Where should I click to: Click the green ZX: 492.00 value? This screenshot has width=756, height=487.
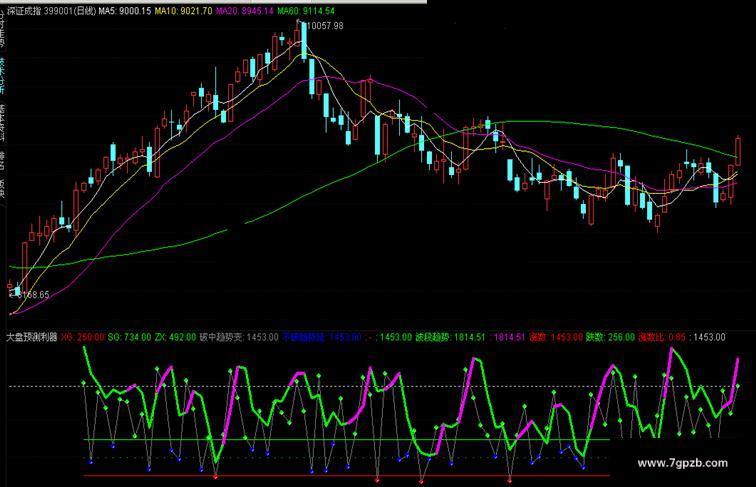tap(175, 337)
